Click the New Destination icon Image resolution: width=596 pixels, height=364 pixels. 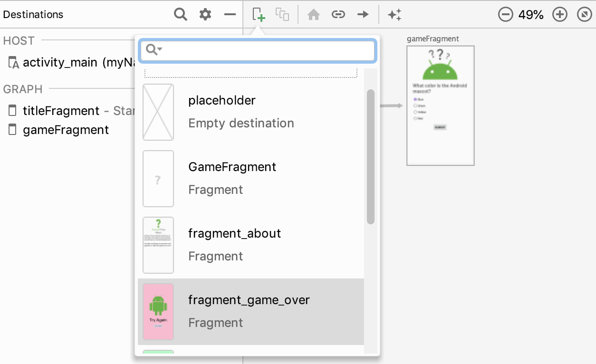point(259,15)
